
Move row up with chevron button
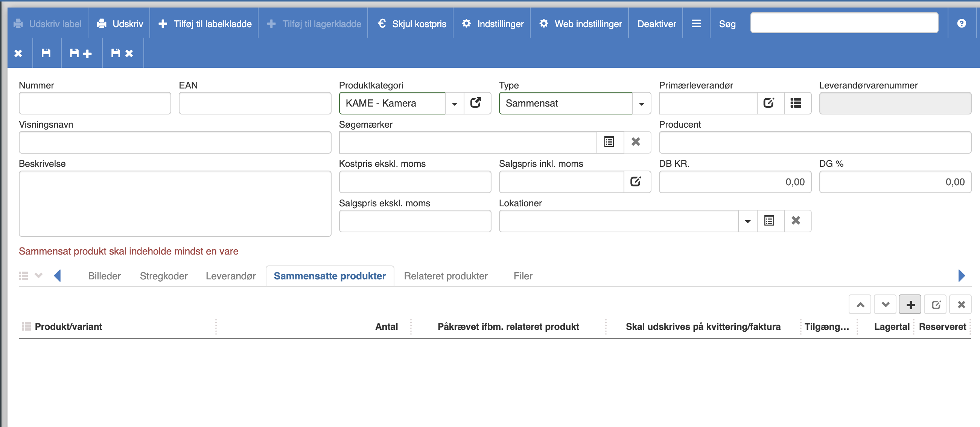860,305
